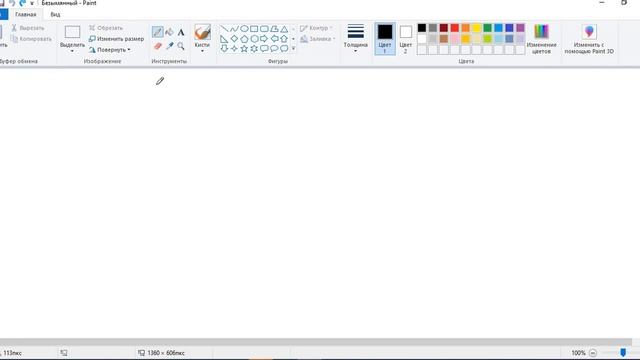Pick the green color swatch
This screenshot has height=360, width=640.
[487, 28]
